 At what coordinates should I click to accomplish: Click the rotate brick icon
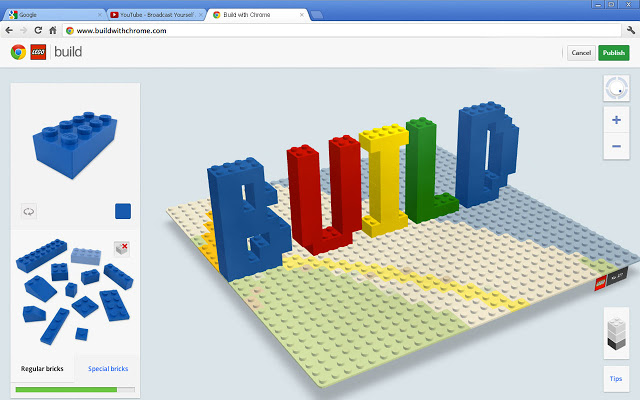(x=29, y=211)
